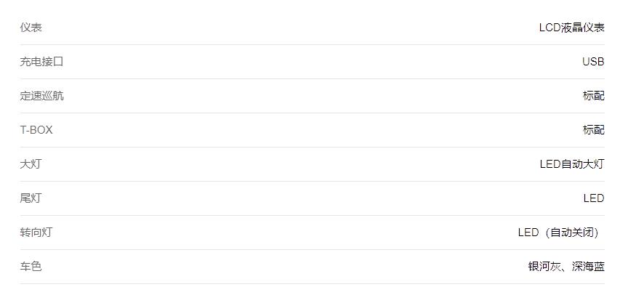Select the T-BOX label

pyautogui.click(x=36, y=130)
